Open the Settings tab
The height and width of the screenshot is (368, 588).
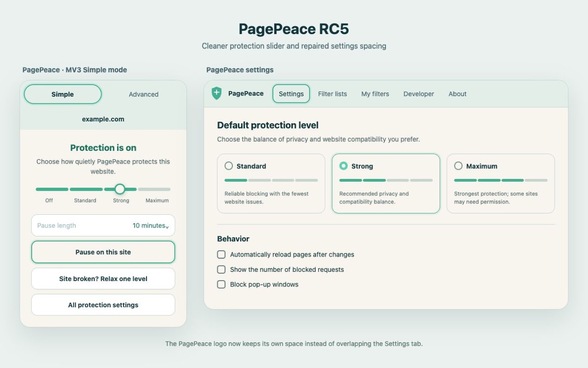(291, 94)
